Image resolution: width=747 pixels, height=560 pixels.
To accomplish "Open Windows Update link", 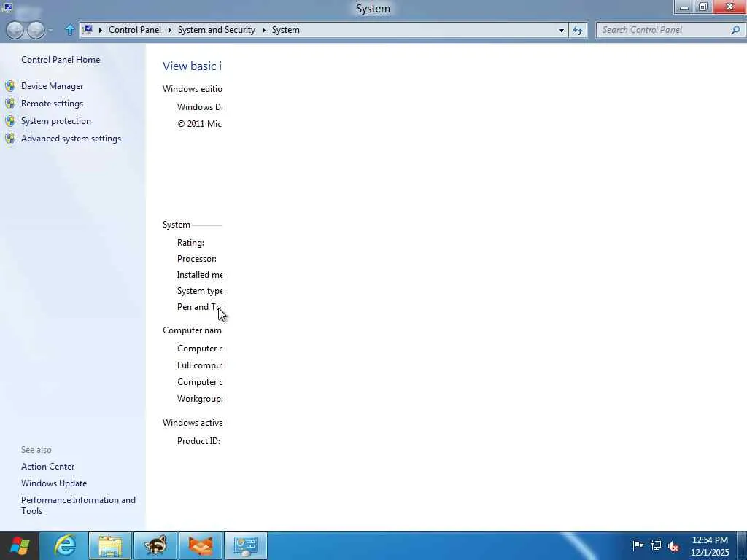I will coord(54,483).
